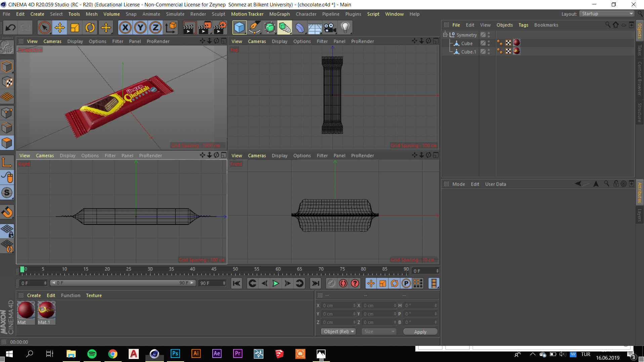Click timeline frame 45 marker
644x362 pixels.
point(214,270)
